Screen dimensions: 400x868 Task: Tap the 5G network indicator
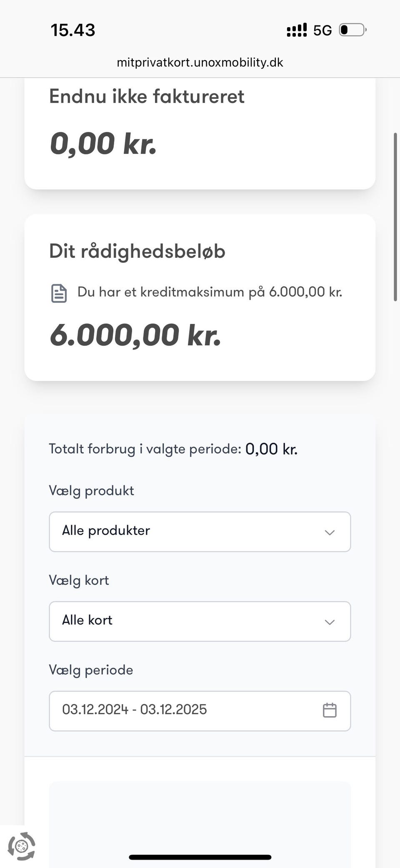pos(322,30)
